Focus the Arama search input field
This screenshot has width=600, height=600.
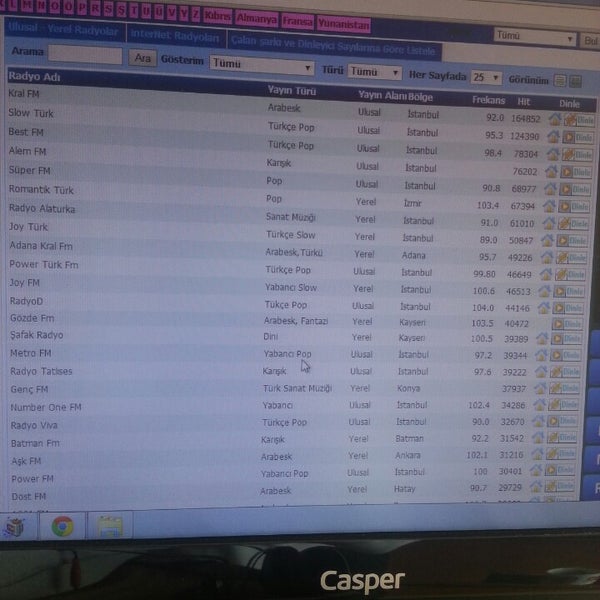pyautogui.click(x=85, y=55)
